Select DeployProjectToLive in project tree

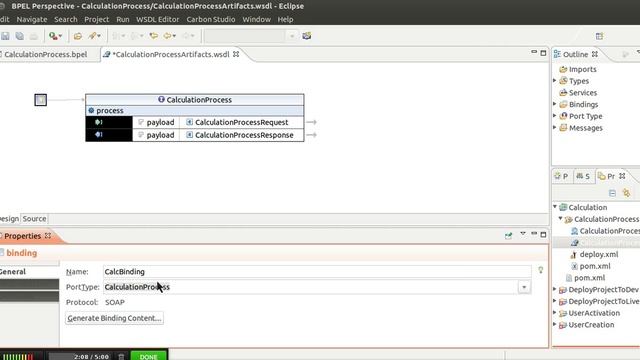point(603,301)
